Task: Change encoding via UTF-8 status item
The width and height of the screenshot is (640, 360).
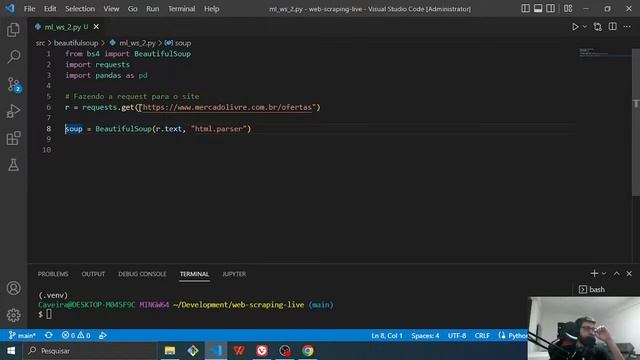Action: click(x=457, y=336)
